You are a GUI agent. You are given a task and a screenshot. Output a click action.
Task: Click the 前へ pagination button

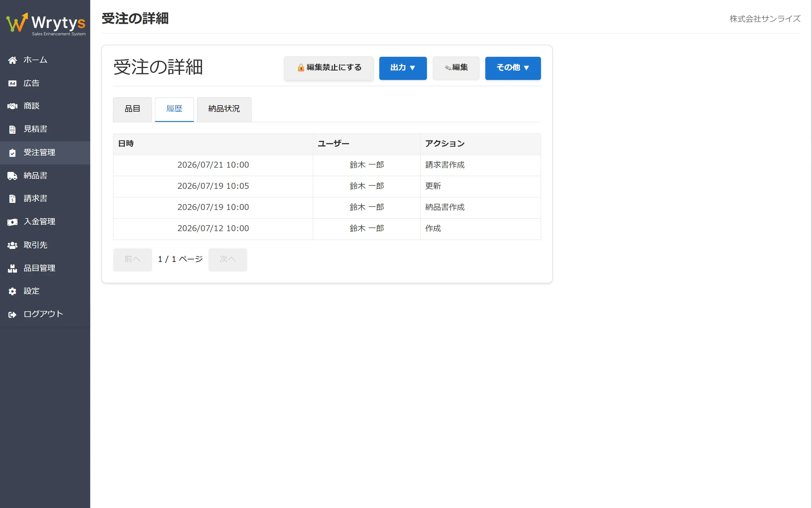point(133,260)
